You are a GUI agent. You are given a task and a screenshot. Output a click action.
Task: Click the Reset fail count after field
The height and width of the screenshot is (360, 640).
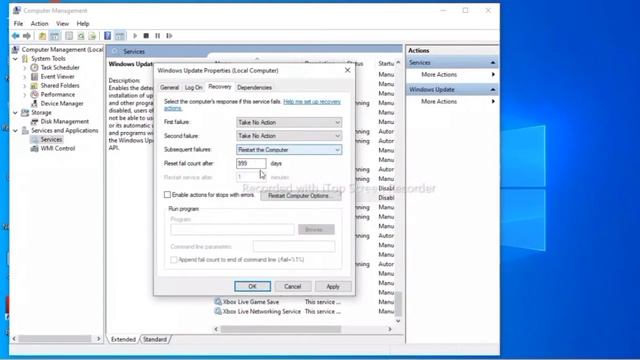point(251,163)
